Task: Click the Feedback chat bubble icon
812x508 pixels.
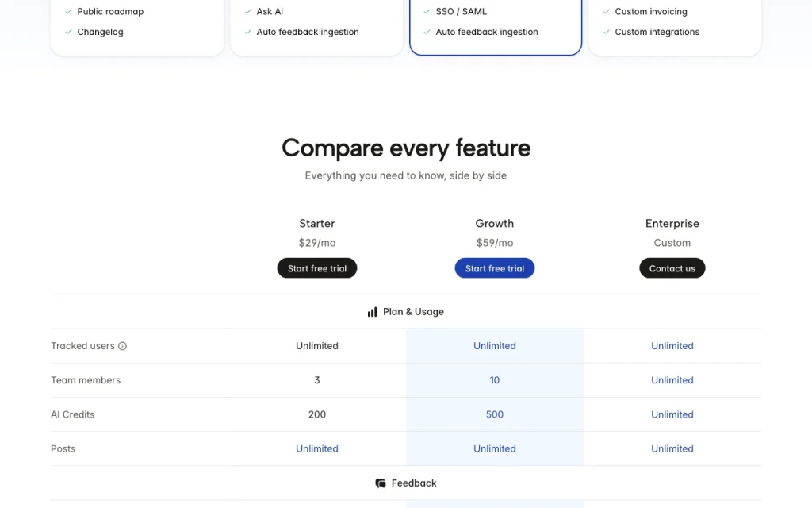Action: (381, 483)
